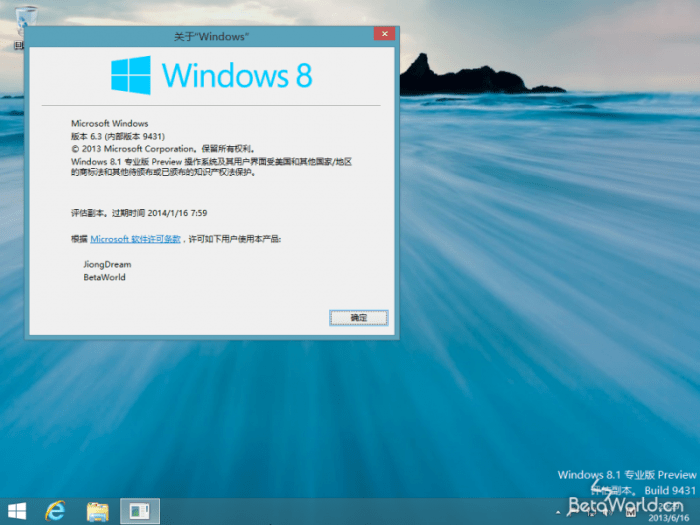Image resolution: width=700 pixels, height=525 pixels.
Task: Click the taskbar date 2013/6/16
Action: tap(668, 518)
